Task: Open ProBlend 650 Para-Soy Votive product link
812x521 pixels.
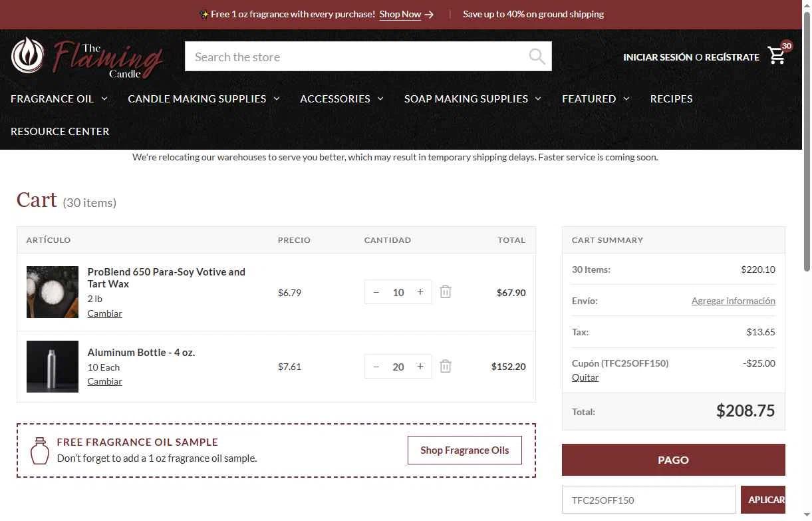Action: pos(166,277)
